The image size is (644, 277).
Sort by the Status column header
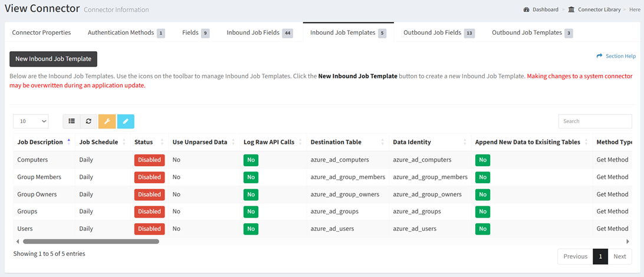click(144, 142)
